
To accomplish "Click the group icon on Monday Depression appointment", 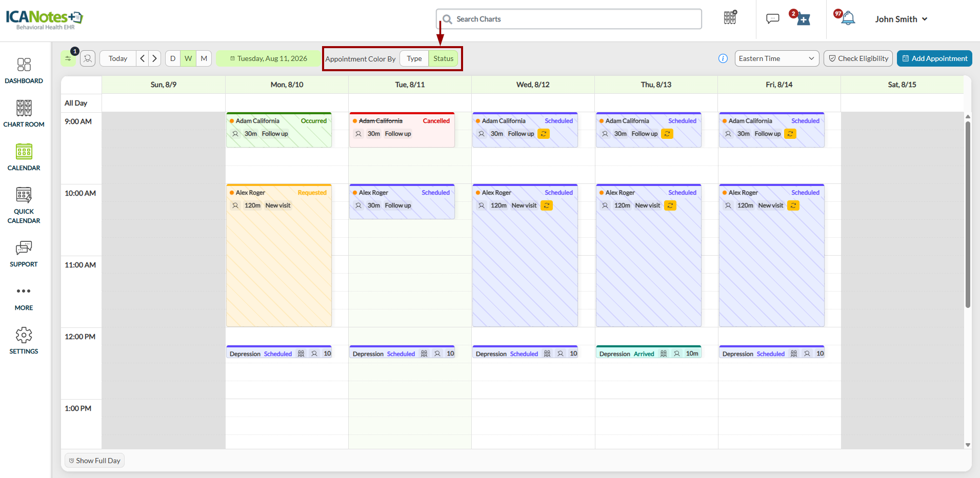I will (301, 354).
